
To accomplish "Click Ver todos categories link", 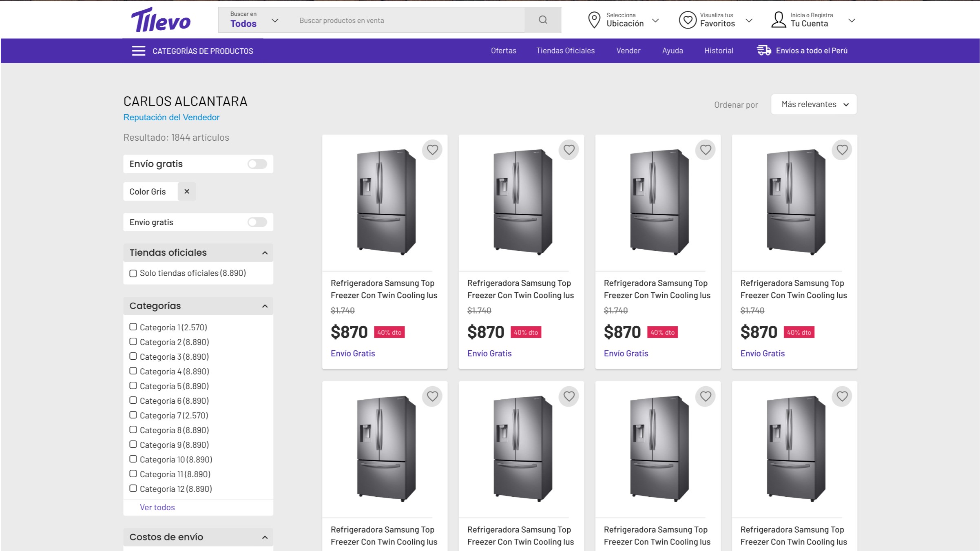I will [157, 507].
